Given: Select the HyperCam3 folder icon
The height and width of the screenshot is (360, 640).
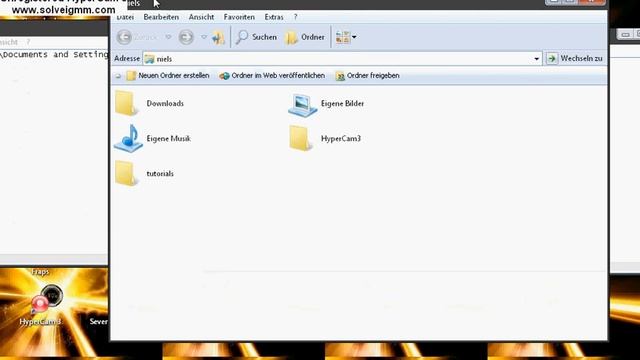Looking at the screenshot, I should point(300,138).
